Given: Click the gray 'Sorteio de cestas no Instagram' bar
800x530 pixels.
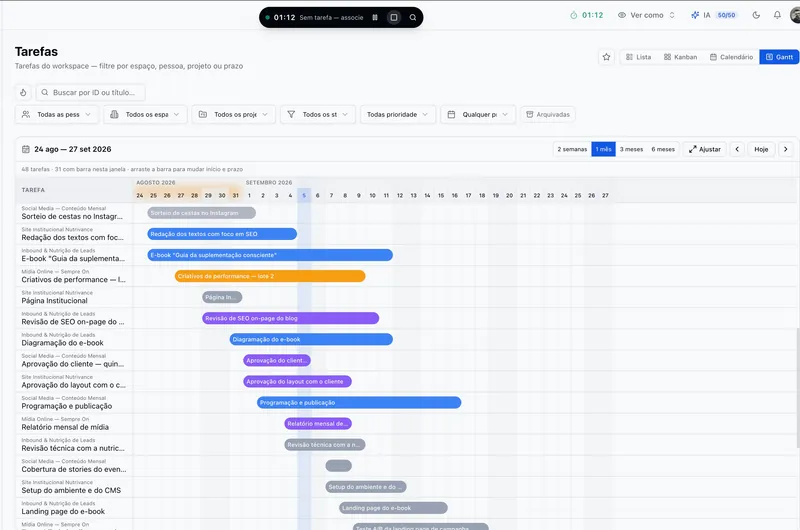Looking at the screenshot, I should pyautogui.click(x=202, y=213).
